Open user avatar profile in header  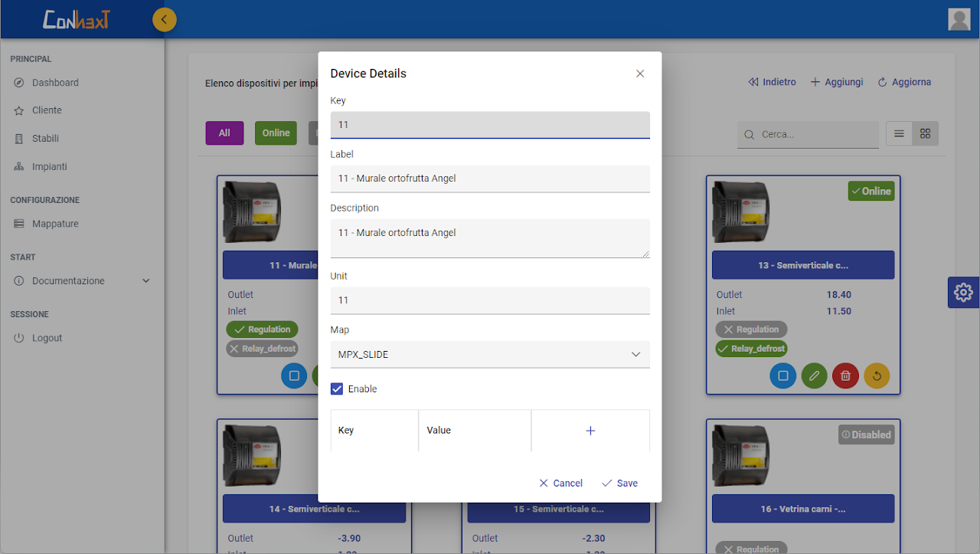pyautogui.click(x=959, y=19)
